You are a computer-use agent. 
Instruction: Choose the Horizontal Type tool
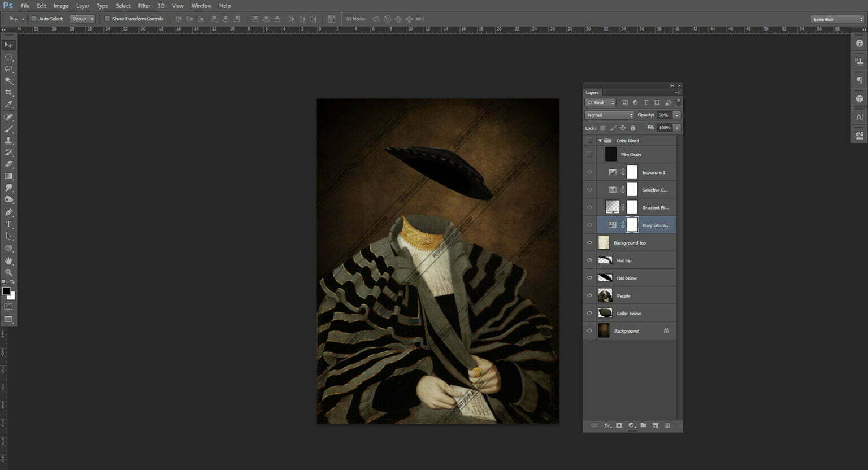[9, 224]
